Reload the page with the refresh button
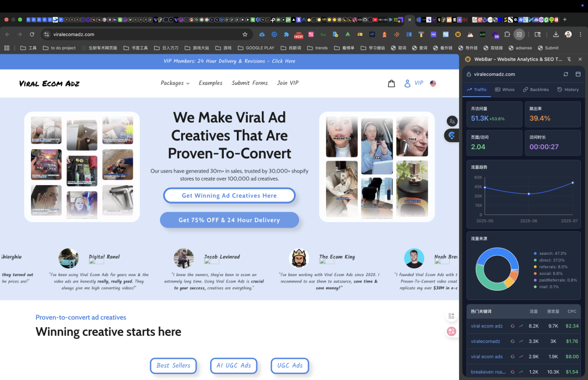 tap(32, 34)
